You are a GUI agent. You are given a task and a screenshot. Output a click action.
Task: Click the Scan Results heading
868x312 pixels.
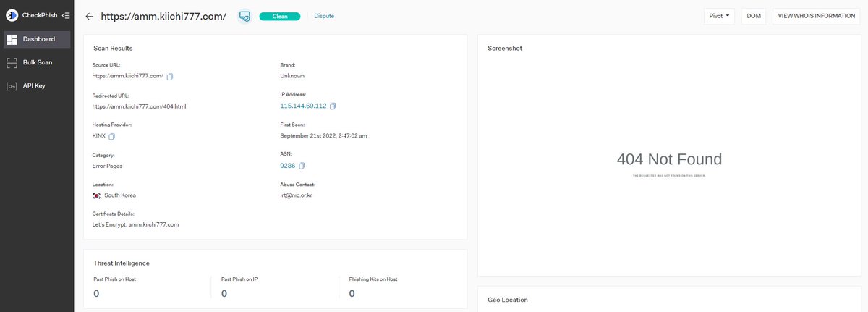[113, 49]
